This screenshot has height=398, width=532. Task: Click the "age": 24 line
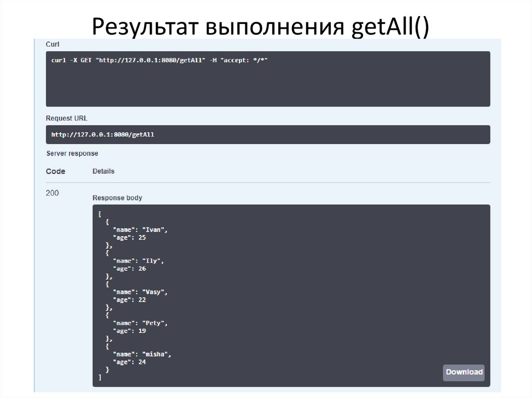coord(129,362)
